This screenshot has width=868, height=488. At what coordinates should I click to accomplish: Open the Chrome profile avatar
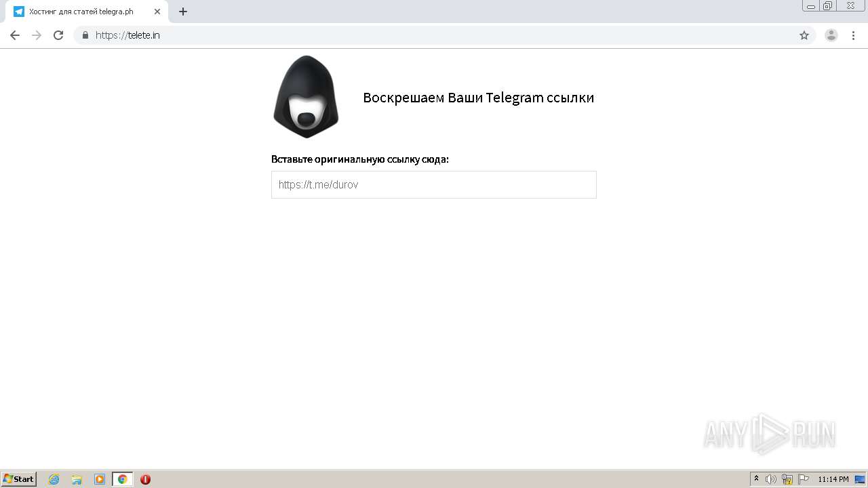pos(831,35)
